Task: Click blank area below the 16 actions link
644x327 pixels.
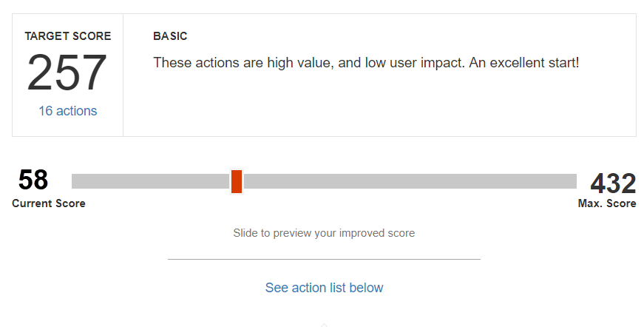Action: tap(67, 127)
